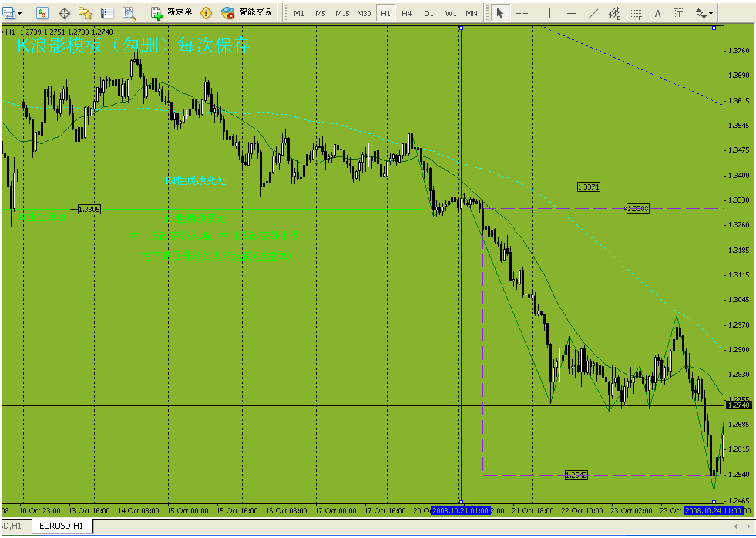Click the 22 Oct 10:00 time axis label

(x=582, y=510)
